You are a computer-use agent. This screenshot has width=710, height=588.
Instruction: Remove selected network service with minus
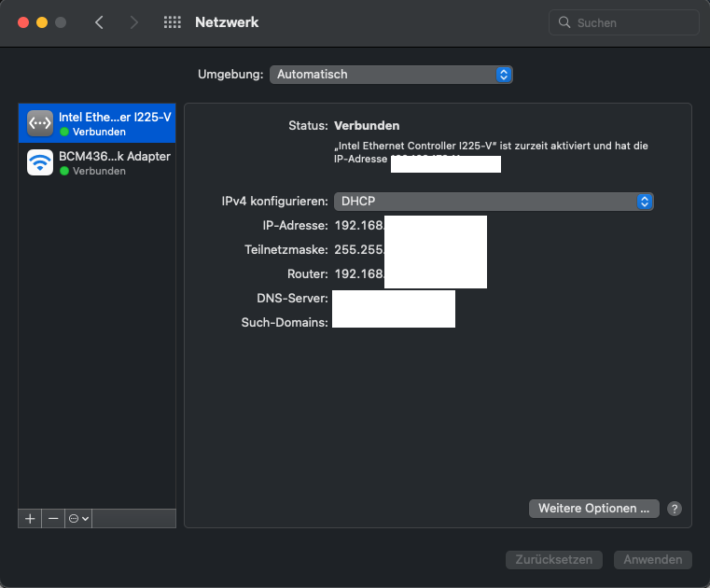click(53, 518)
